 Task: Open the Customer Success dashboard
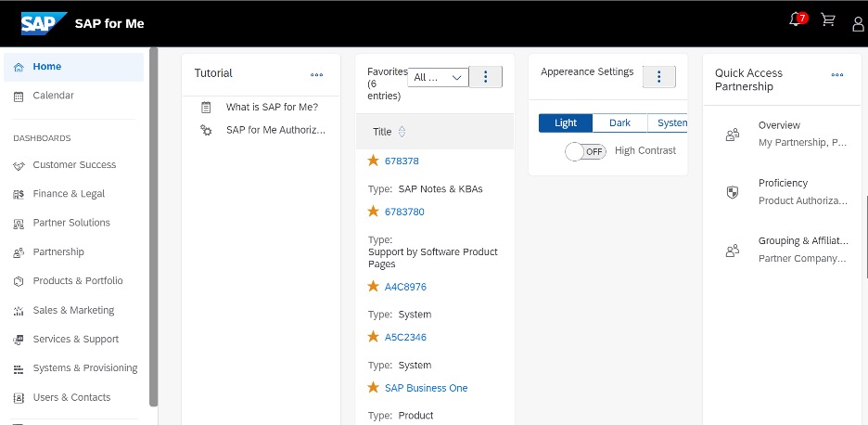(x=73, y=165)
